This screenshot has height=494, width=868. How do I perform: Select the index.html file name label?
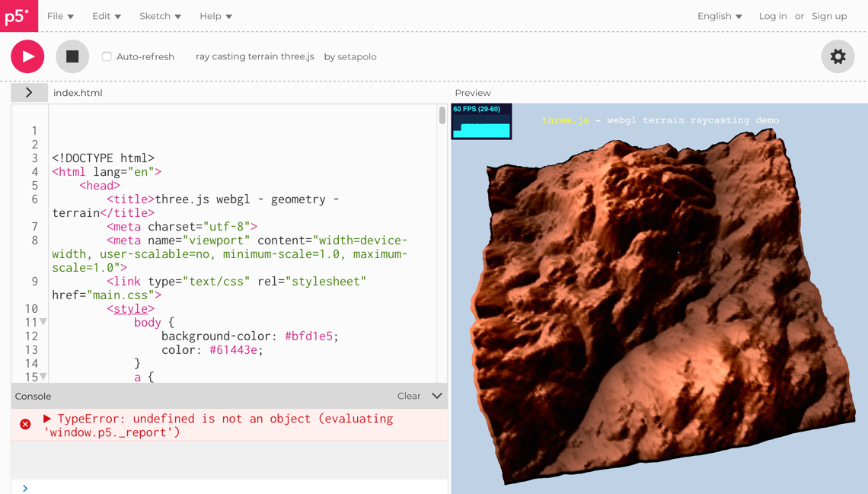78,93
